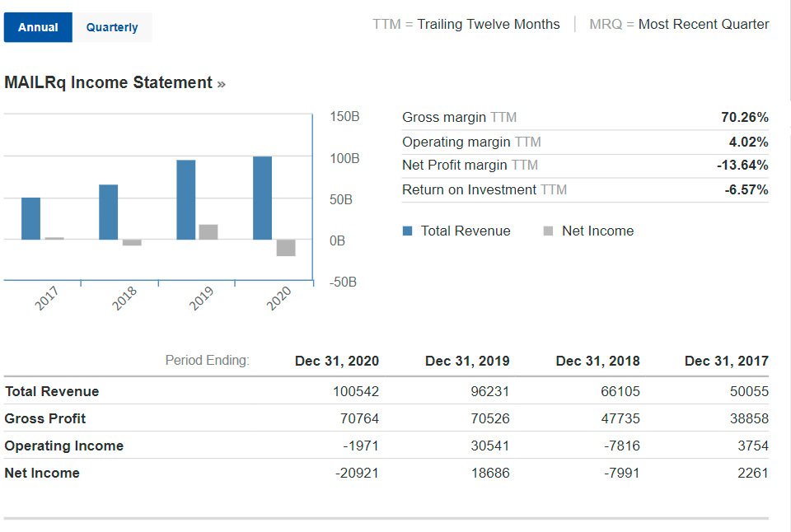Click the arrow icon beside Income Statement
Viewport: 791px width, 532px height.
click(221, 83)
